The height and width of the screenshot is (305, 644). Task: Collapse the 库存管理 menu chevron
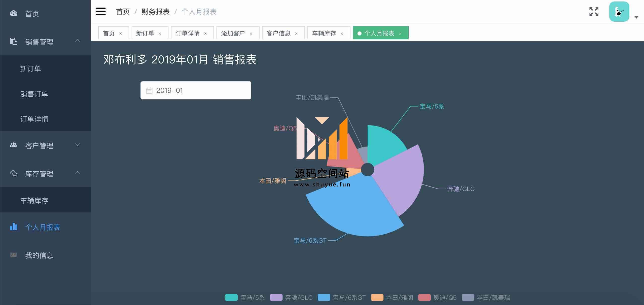tap(78, 173)
